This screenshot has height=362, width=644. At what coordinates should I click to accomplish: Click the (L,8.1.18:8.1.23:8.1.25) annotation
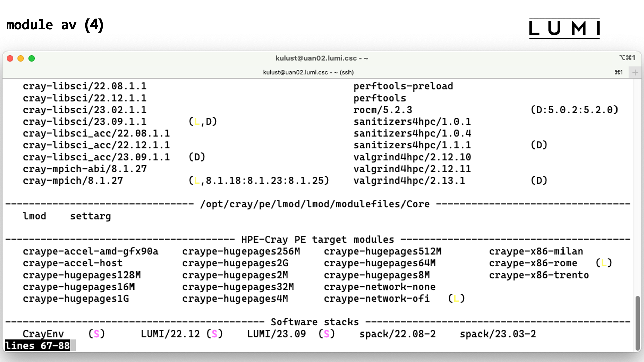coord(259,181)
